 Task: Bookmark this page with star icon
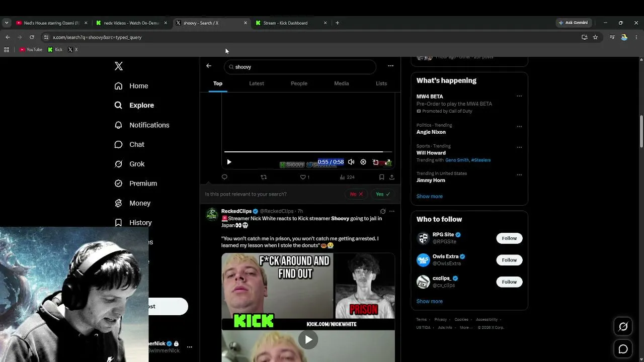click(x=595, y=37)
